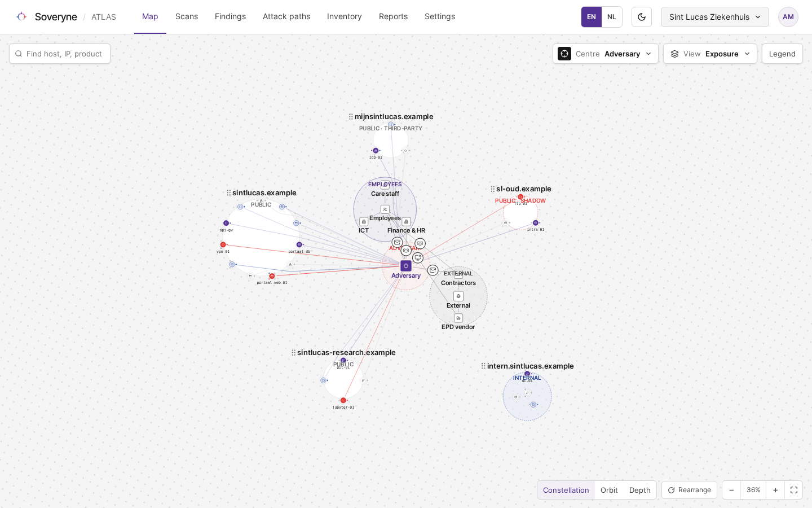Select the jupyter-01 host node
Screen dimensions: 812x508
343,401
